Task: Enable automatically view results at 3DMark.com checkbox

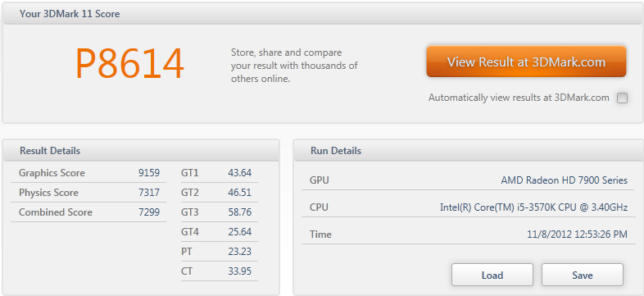Action: (622, 98)
